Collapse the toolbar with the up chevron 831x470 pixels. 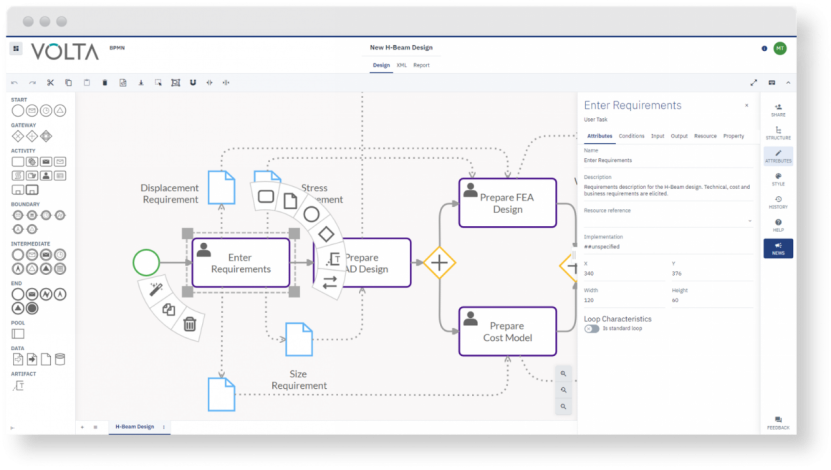click(788, 83)
